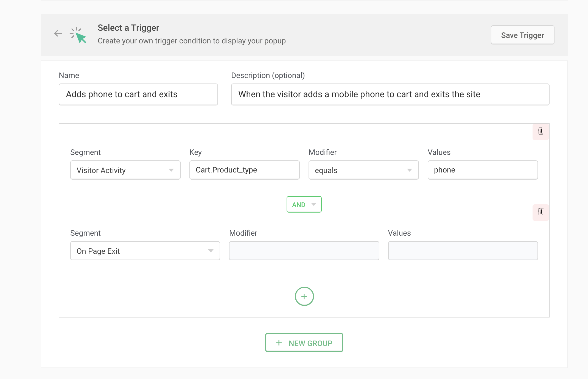This screenshot has width=588, height=379.
Task: Click the trigger cursor icon
Action: (78, 35)
